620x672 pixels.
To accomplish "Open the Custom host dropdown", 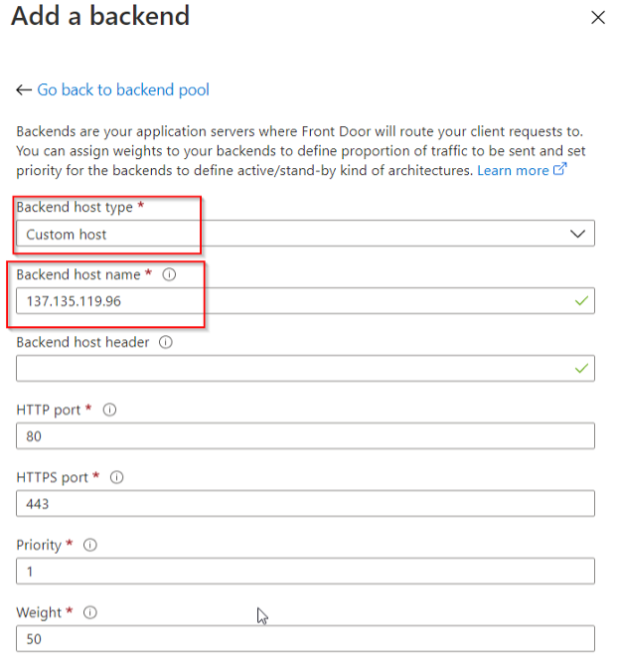I will (305, 234).
